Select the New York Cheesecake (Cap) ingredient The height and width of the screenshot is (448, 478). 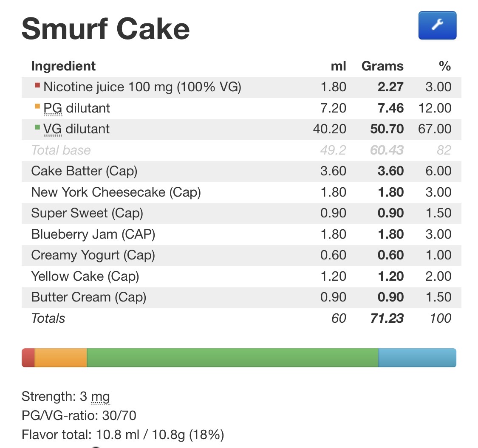116,192
